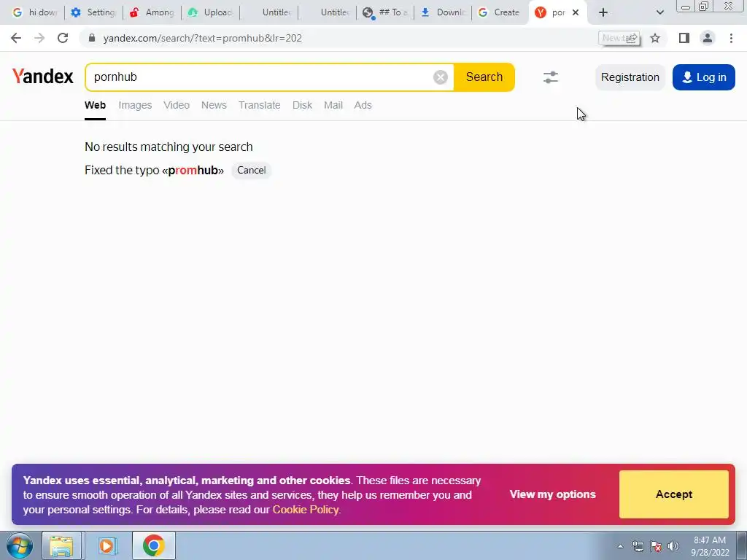
Task: Open the Translate service link
Action: (260, 105)
